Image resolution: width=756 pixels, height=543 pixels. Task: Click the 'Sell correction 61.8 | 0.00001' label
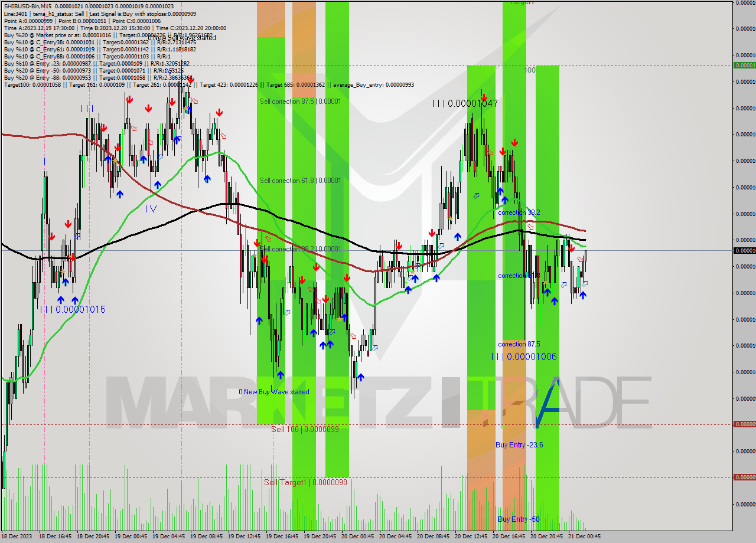coord(301,181)
